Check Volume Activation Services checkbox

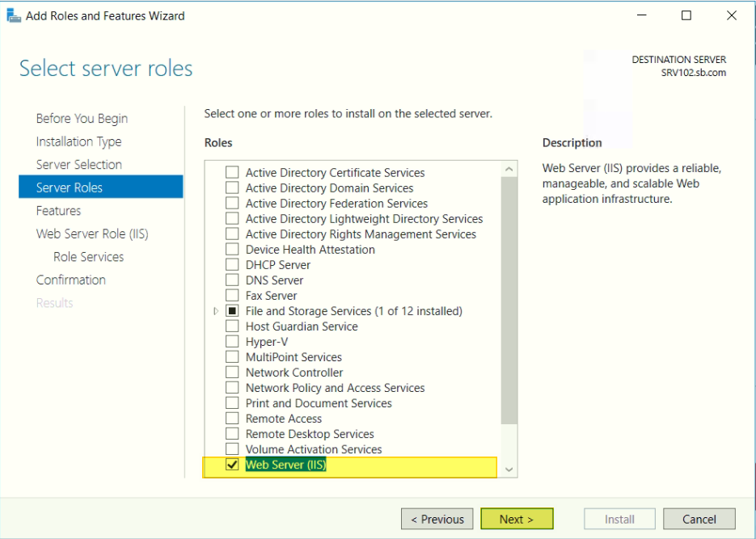coord(232,449)
